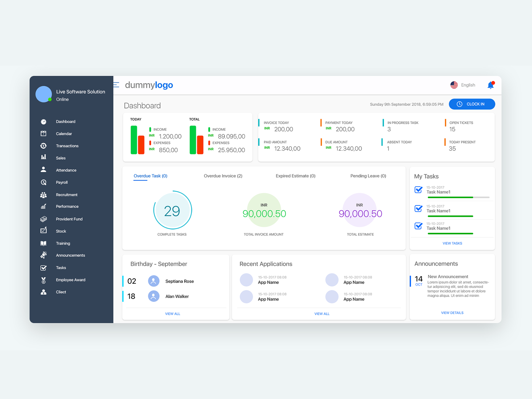Toggle the second Task Name1 checkbox
This screenshot has width=532, height=399.
(418, 208)
